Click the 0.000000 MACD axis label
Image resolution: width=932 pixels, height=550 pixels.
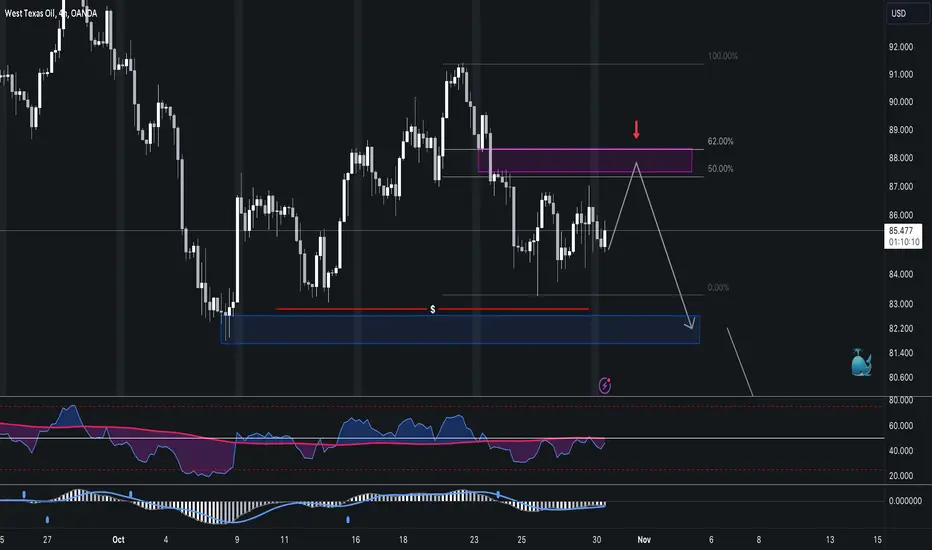coord(905,501)
